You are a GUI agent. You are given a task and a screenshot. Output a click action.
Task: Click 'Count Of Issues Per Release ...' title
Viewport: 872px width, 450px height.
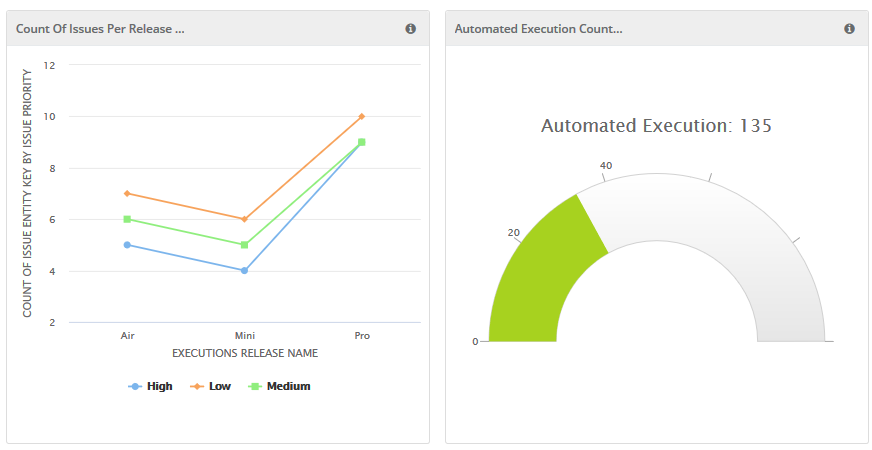(x=100, y=29)
